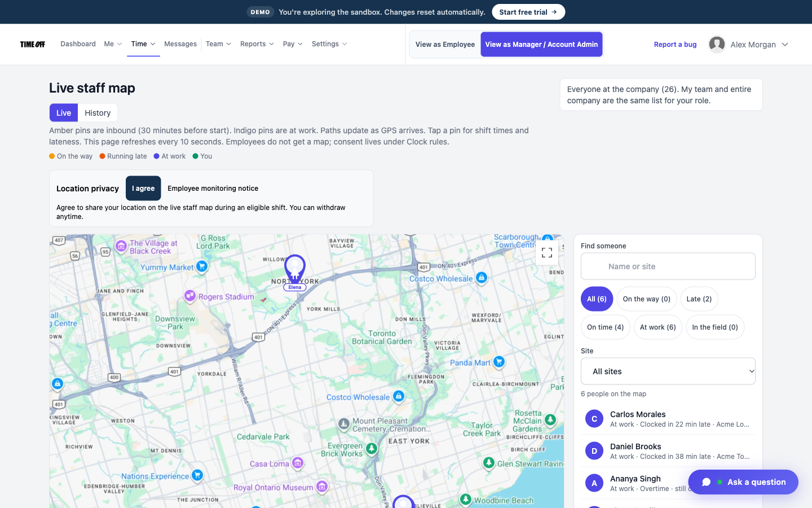Open Employee monitoring notice
812x508 pixels.
[213, 189]
